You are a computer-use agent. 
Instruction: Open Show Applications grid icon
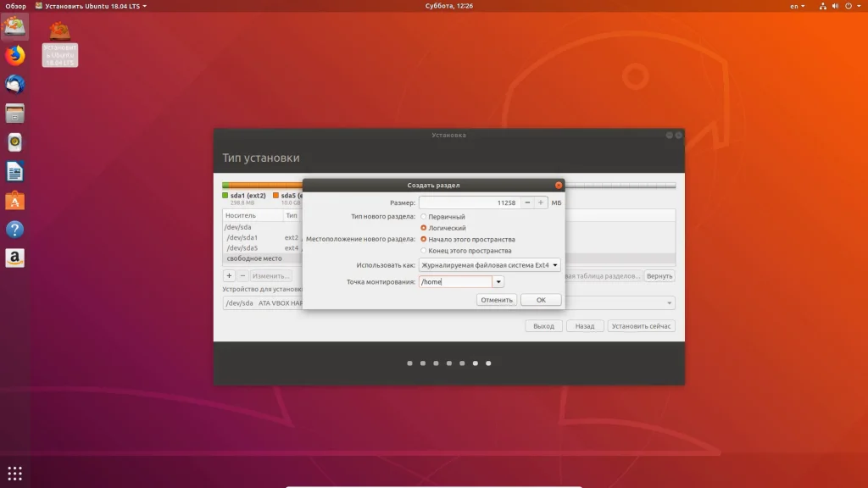coord(14,473)
